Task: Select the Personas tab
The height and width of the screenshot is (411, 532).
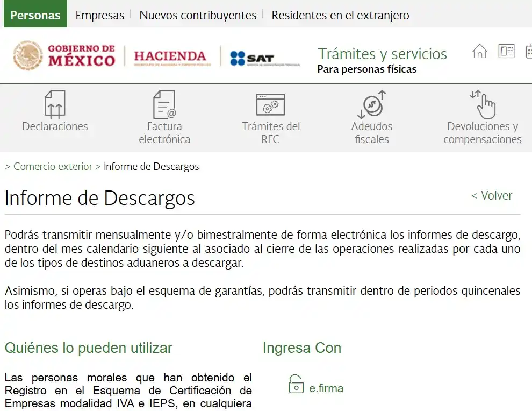Action: (x=35, y=14)
